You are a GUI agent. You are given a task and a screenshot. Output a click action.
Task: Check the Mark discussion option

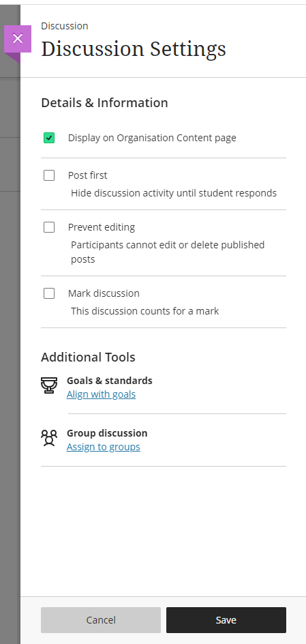pyautogui.click(x=49, y=293)
